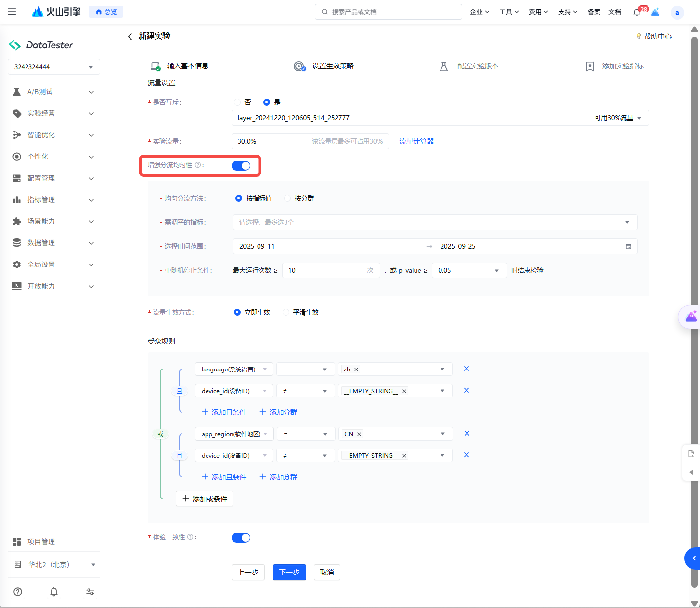The image size is (700, 608).
Task: Click the 下一步 button
Action: (x=289, y=572)
